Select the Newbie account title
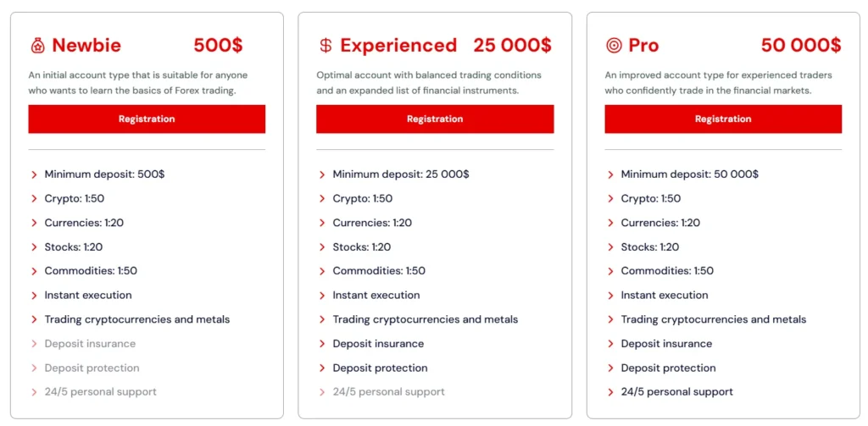This screenshot has width=868, height=426. click(86, 46)
